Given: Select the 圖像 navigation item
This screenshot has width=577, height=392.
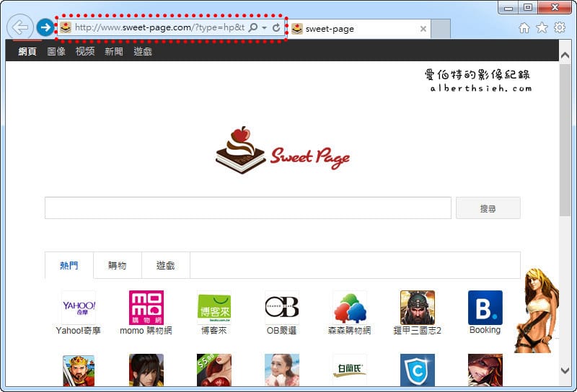Looking at the screenshot, I should (56, 51).
